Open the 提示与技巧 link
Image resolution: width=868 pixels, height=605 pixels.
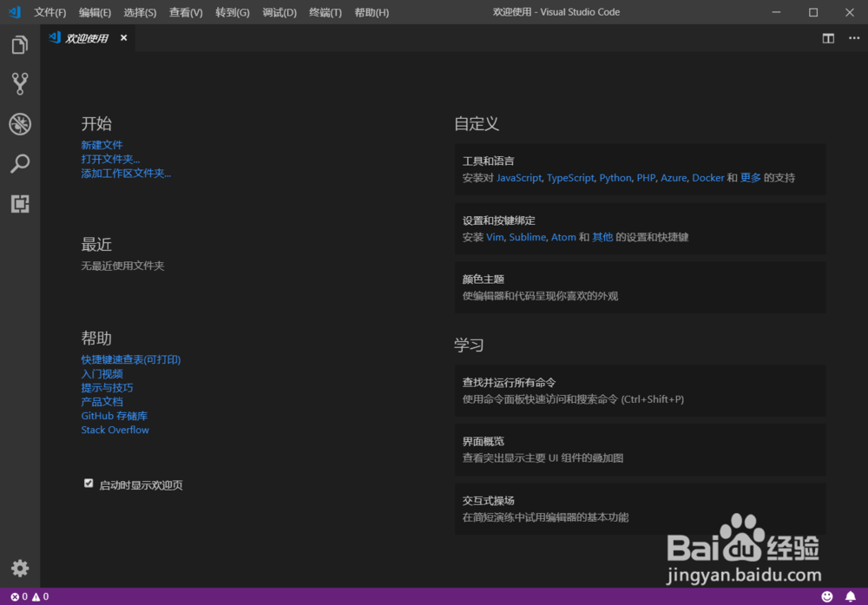[x=107, y=387]
